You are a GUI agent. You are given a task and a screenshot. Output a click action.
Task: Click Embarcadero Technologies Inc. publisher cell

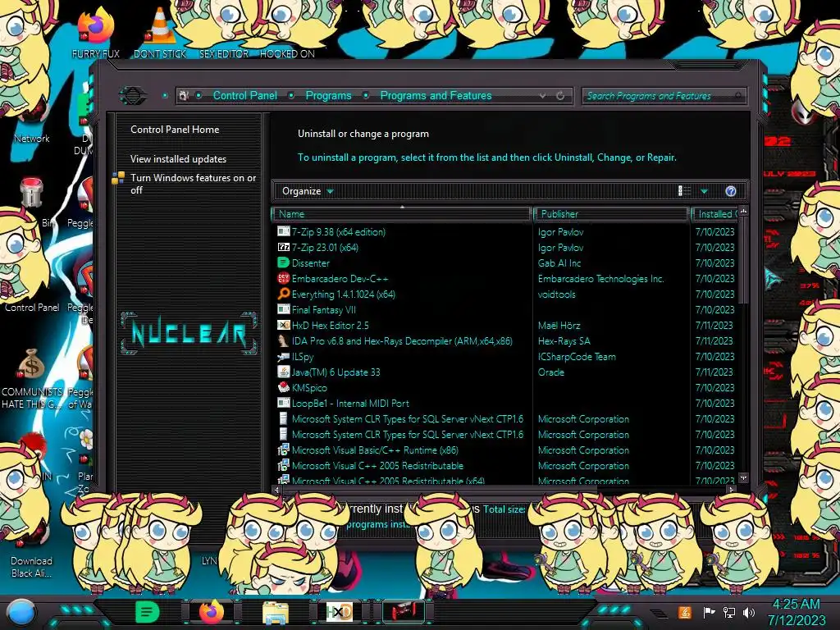(600, 279)
